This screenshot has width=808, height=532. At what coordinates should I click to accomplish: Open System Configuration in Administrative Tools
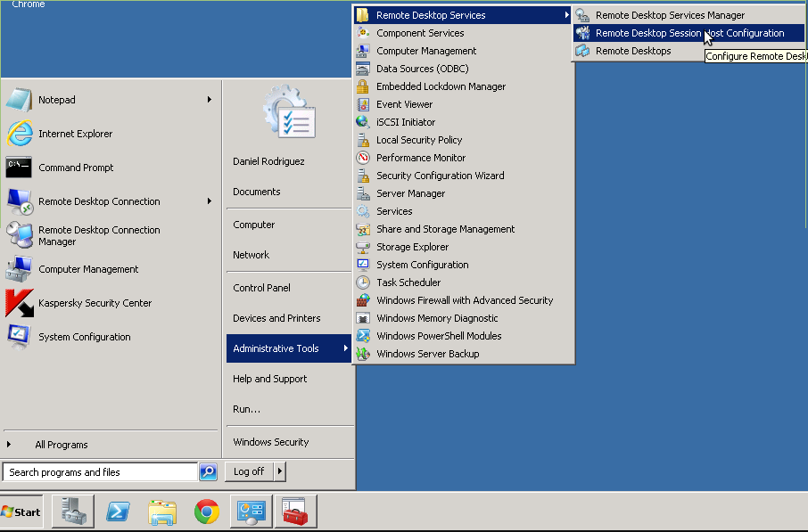tap(463, 265)
